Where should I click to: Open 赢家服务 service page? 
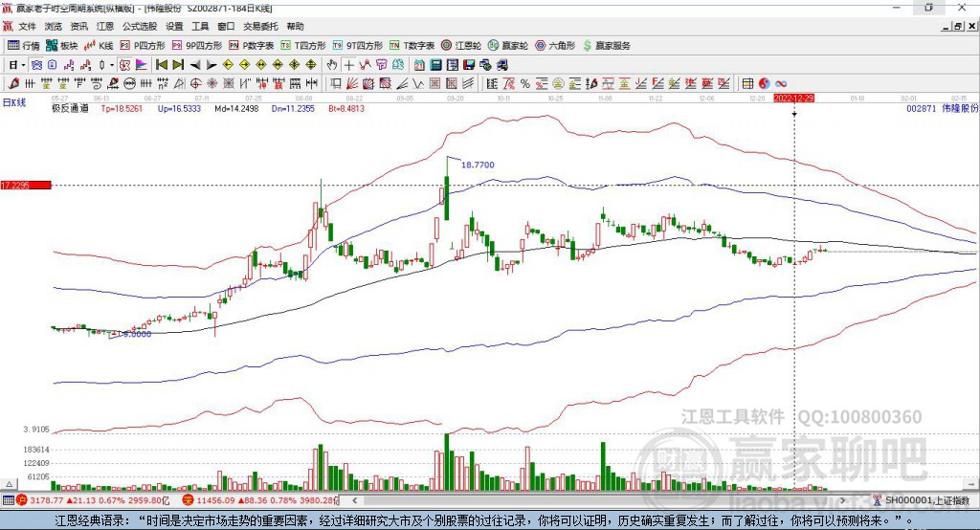point(607,46)
